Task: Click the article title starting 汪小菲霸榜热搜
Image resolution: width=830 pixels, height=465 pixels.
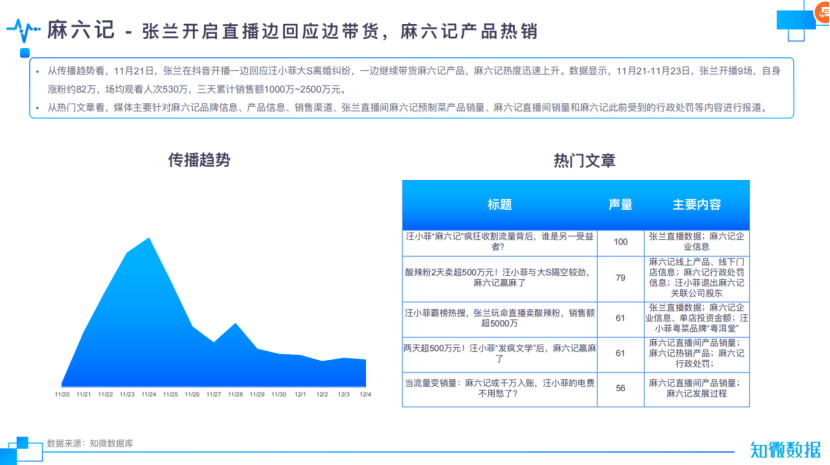Action: pos(500,318)
